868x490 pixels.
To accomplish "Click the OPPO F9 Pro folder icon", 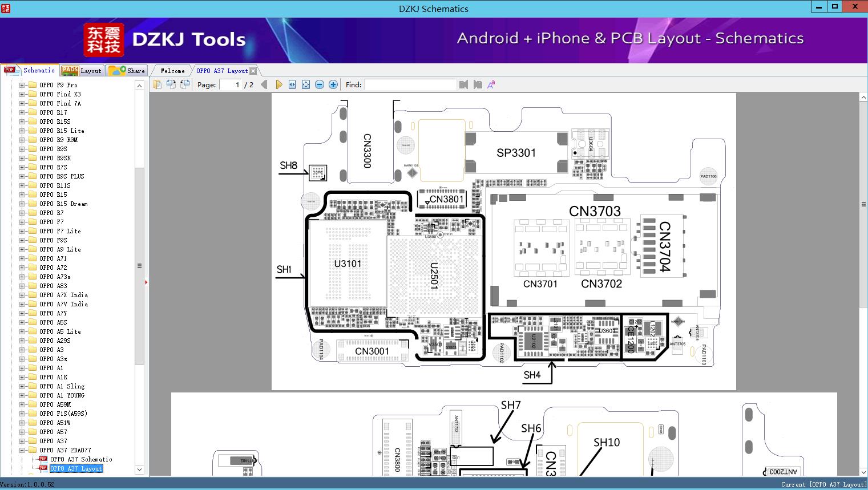I will pos(33,85).
